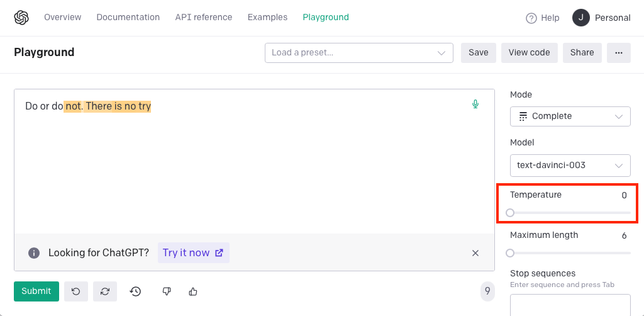
Task: Click the thumbs down feedback icon
Action: (x=167, y=291)
